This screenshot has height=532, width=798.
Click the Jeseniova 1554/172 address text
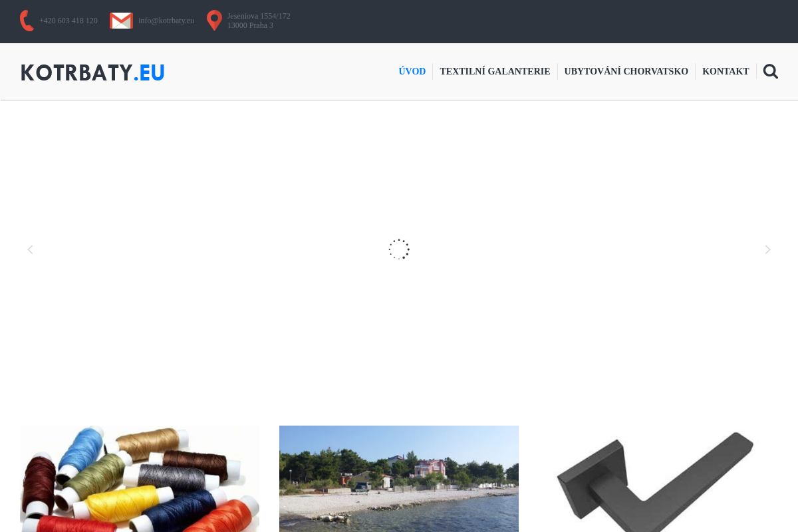[259, 16]
